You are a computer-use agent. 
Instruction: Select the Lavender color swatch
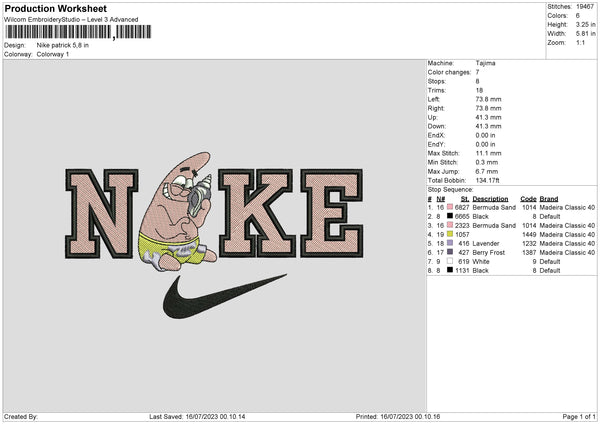(450, 243)
